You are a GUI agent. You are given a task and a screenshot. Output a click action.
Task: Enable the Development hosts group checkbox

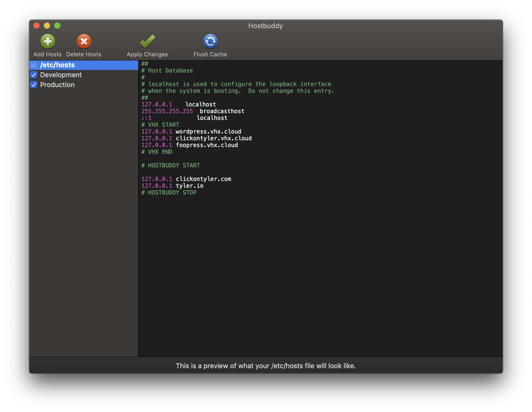pos(34,75)
